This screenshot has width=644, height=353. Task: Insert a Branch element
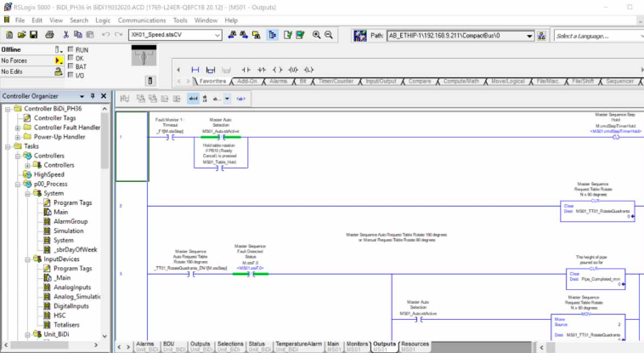pos(211,70)
